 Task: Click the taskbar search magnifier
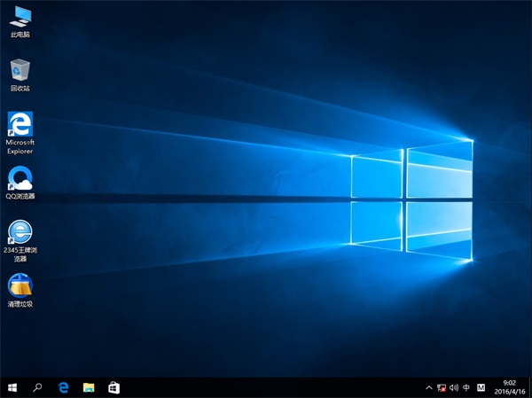[x=38, y=388]
